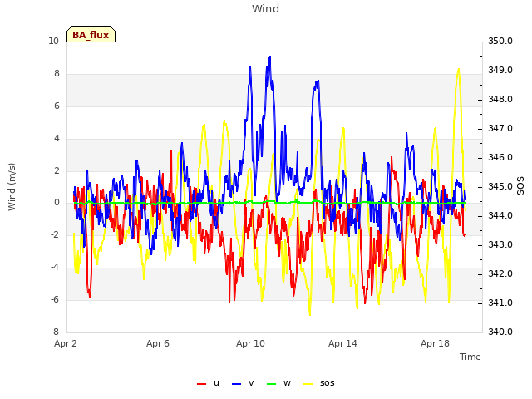This screenshot has height=399, width=532.
Task: Click the -6 left axis value
Action: pyautogui.click(x=55, y=299)
